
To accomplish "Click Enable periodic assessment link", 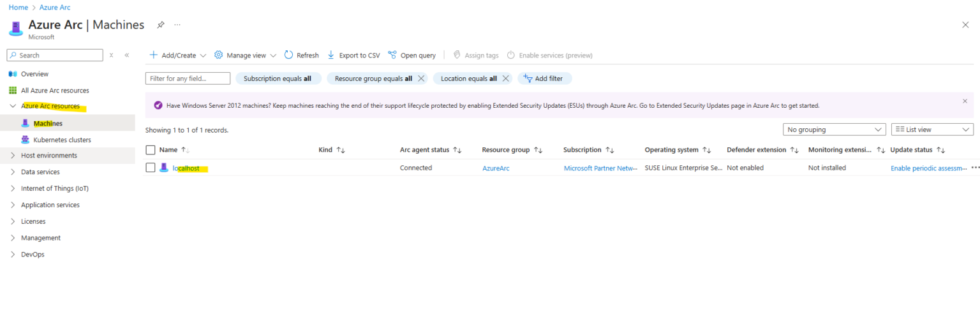I will point(929,168).
